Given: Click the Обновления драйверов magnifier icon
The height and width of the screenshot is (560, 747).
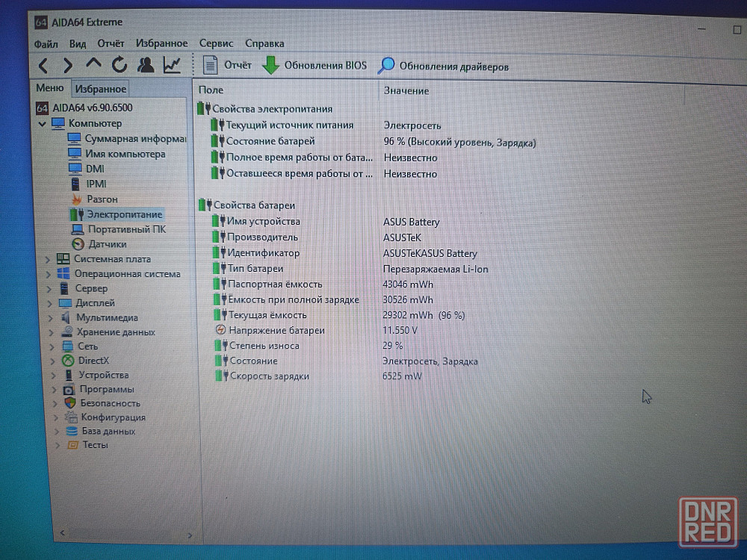Looking at the screenshot, I should pos(386,66).
